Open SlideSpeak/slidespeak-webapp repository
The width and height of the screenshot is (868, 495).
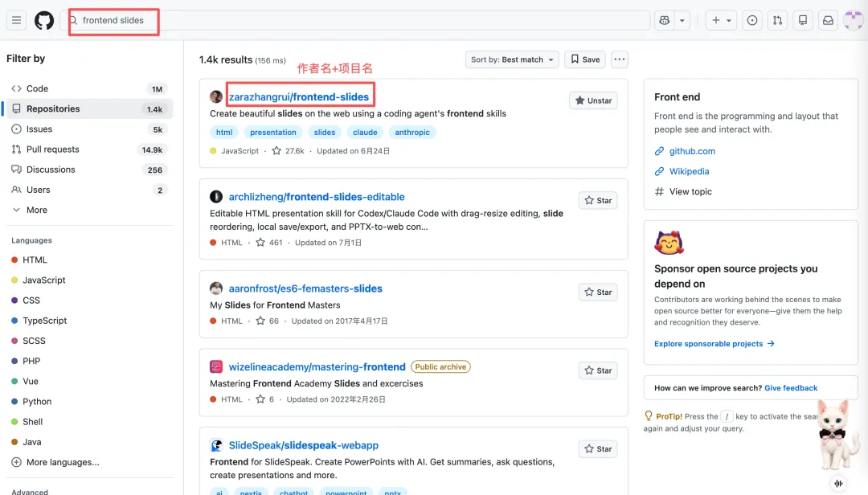tap(304, 445)
